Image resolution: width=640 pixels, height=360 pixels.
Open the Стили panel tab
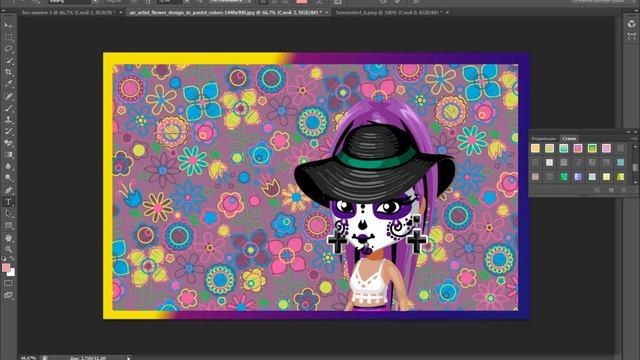[569, 139]
